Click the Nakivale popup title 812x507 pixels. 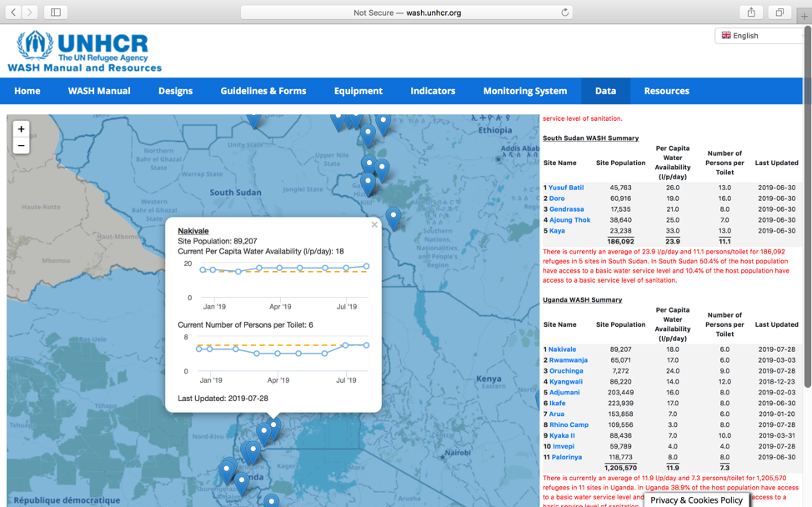(x=193, y=231)
